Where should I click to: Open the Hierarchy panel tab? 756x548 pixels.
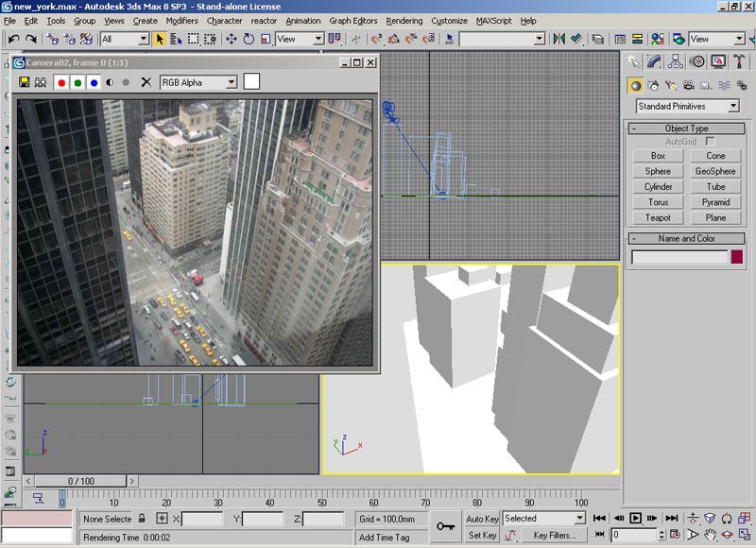(x=676, y=61)
